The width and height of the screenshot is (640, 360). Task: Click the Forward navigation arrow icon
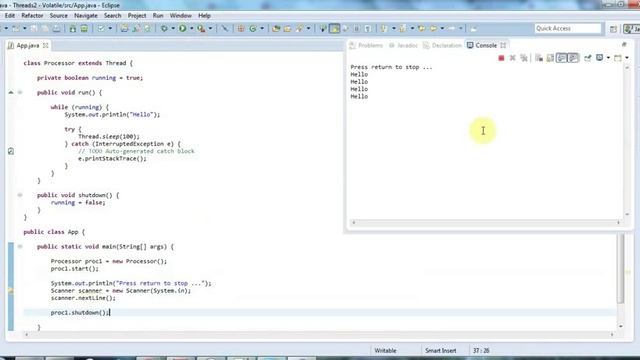click(451, 28)
